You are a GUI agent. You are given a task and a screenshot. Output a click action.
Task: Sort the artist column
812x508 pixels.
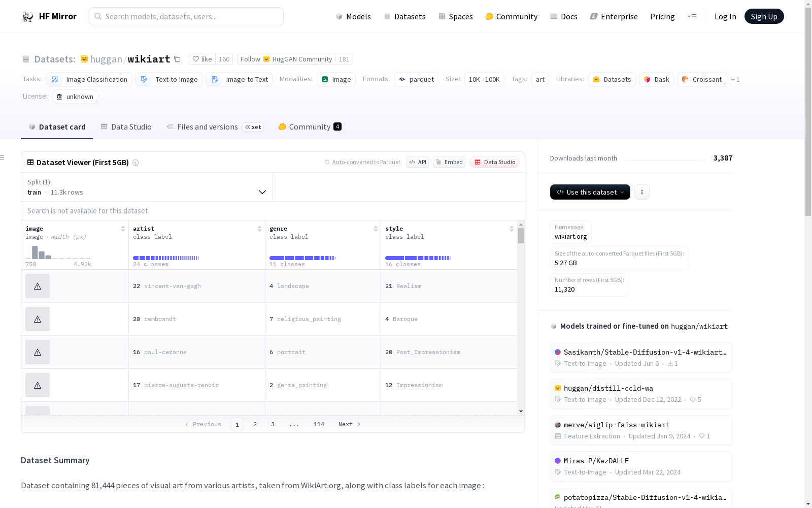[x=259, y=229]
